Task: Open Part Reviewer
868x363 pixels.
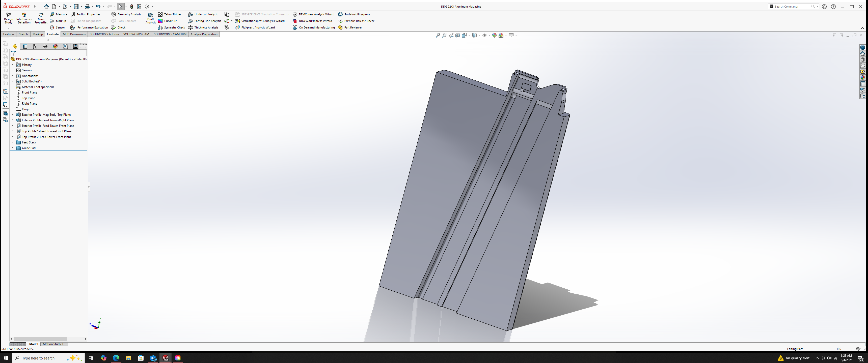Action: [x=350, y=28]
